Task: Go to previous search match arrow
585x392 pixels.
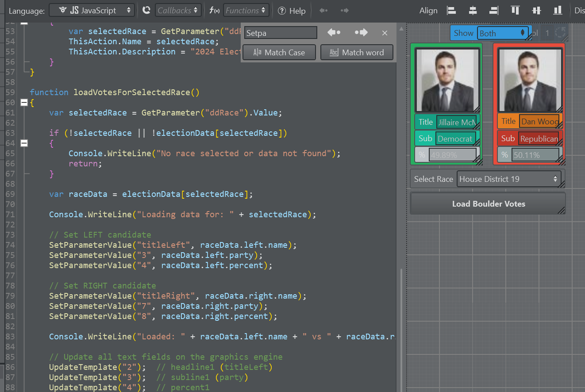Action: [334, 33]
